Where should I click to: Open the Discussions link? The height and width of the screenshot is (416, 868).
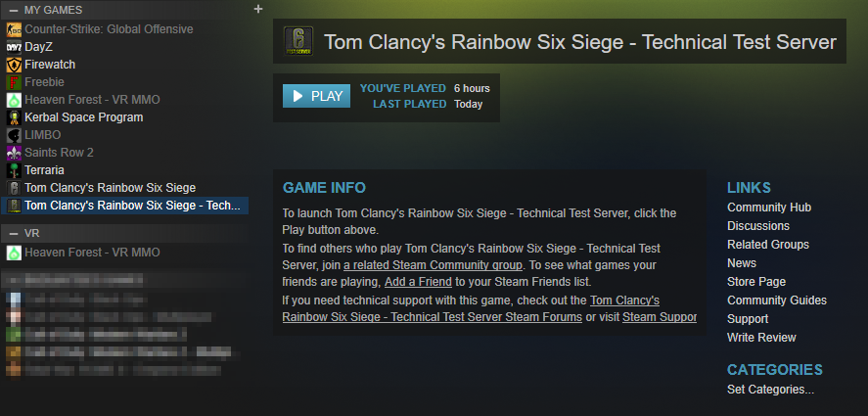tap(757, 226)
